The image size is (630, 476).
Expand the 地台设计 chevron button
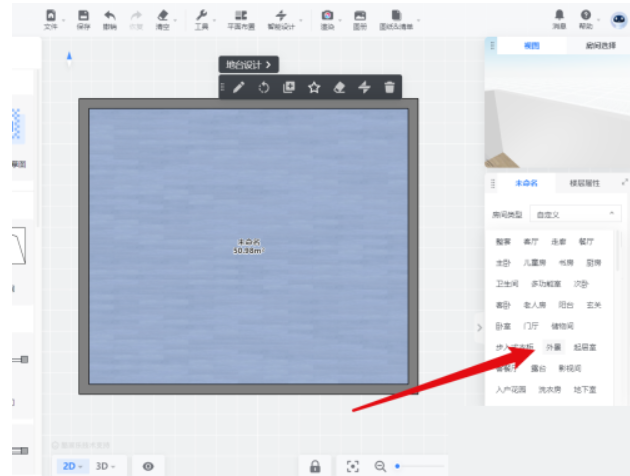[249, 65]
